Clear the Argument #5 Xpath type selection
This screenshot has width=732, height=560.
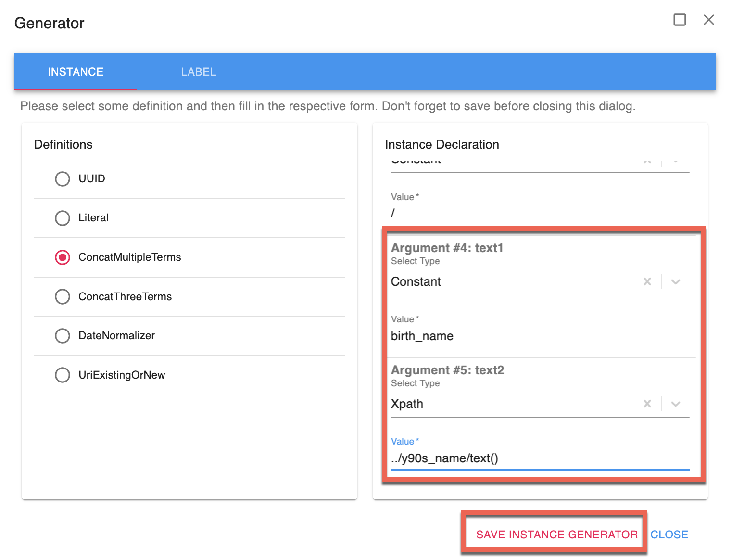[x=647, y=404]
